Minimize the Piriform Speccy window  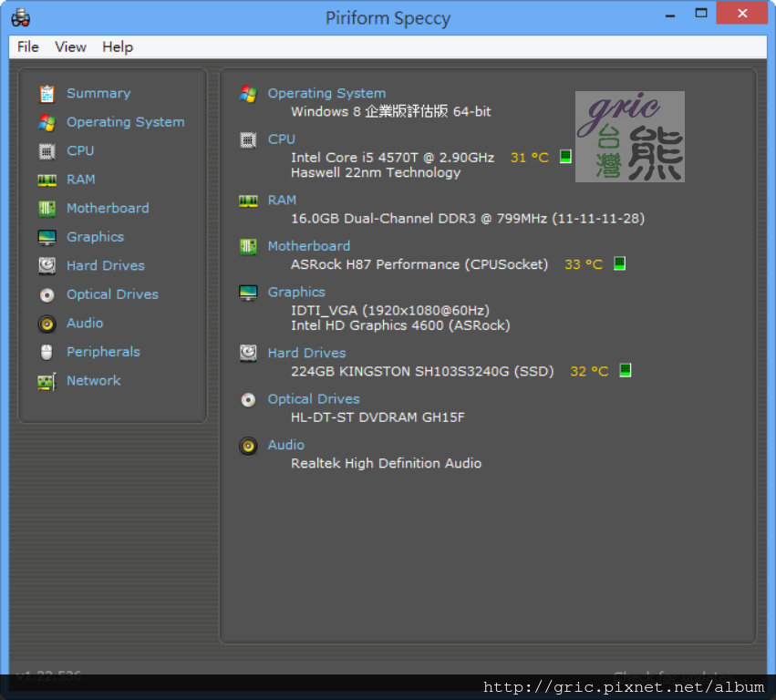coord(670,14)
